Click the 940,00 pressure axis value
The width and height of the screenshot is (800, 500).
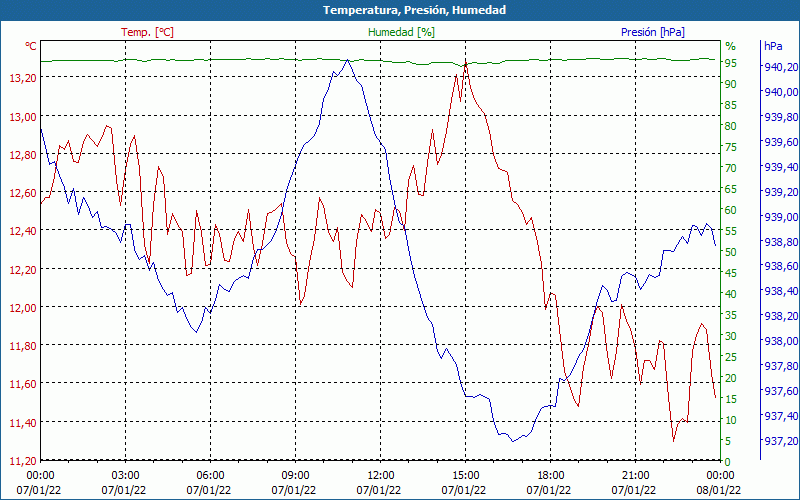[781, 91]
